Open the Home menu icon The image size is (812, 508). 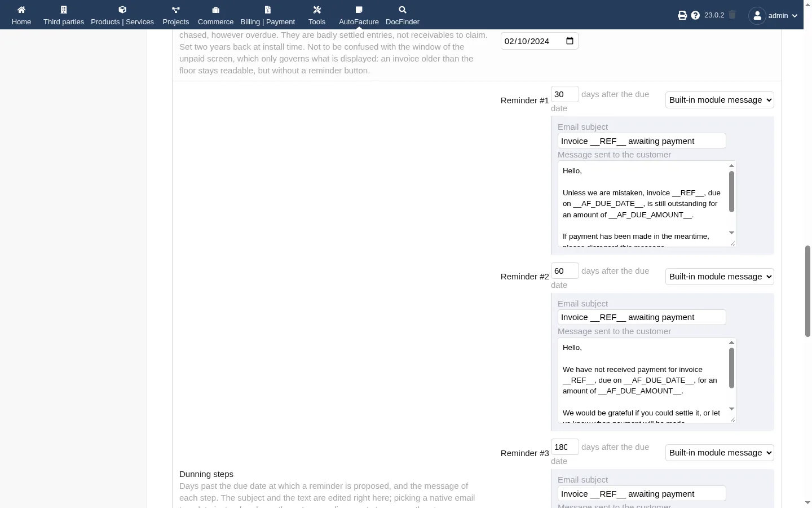21,10
